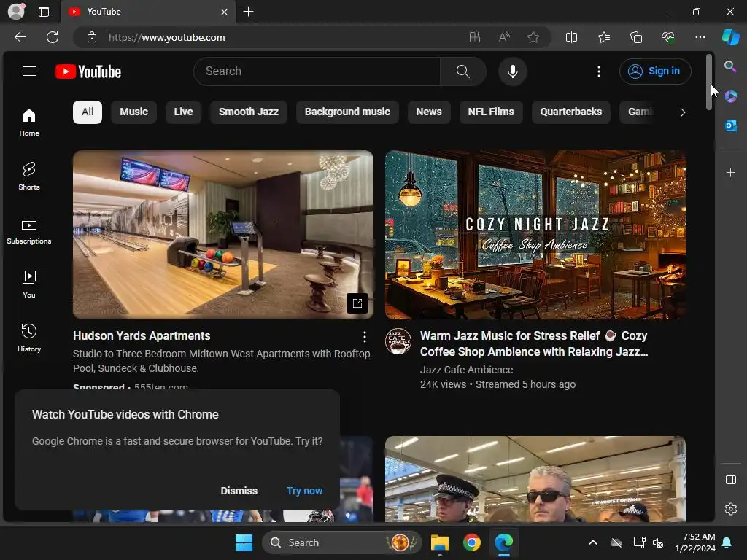Select the NFL Films chip
747x560 pixels.
click(x=491, y=112)
